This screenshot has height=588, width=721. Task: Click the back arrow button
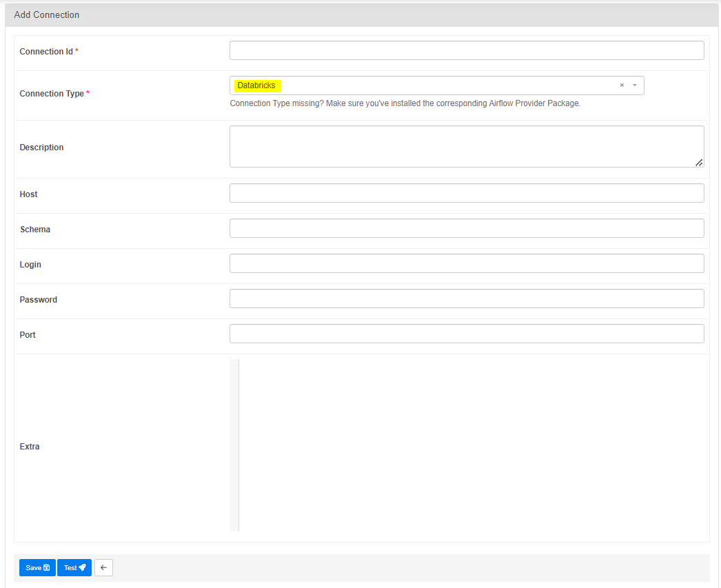coord(103,567)
